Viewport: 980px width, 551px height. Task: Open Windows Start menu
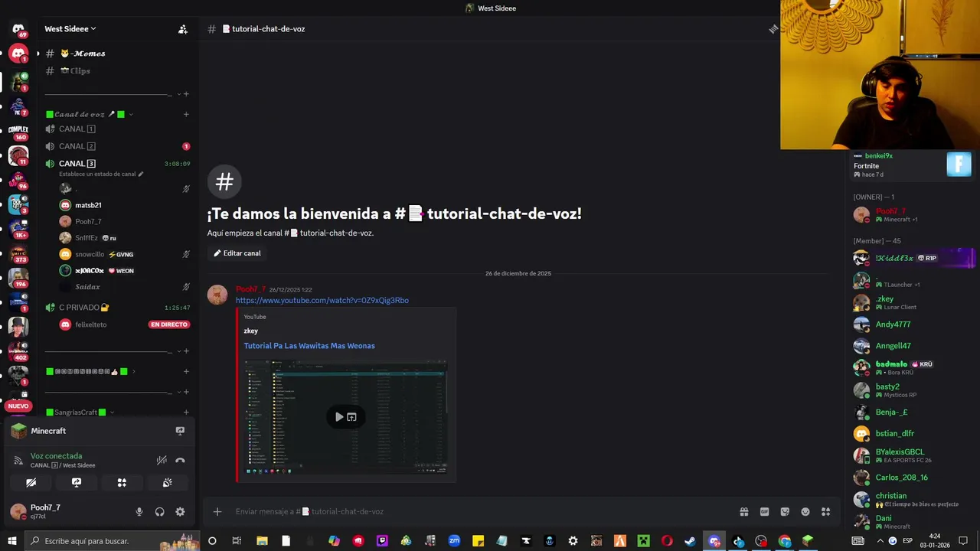(x=11, y=541)
